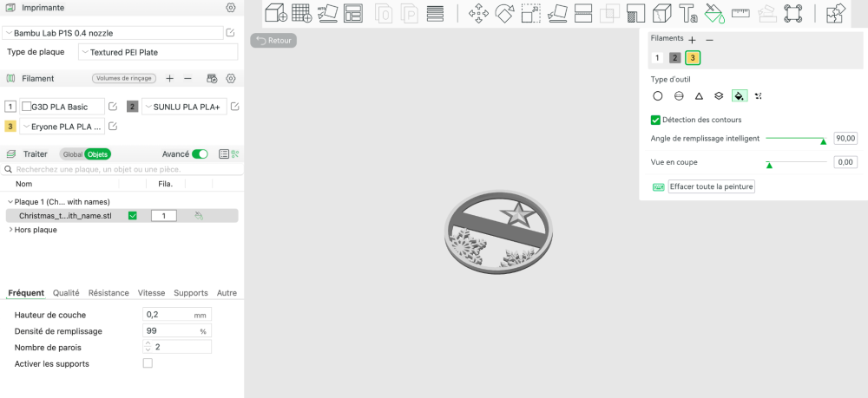Pick the circle brush tool type
Screen dimensions: 868x398
click(x=657, y=96)
